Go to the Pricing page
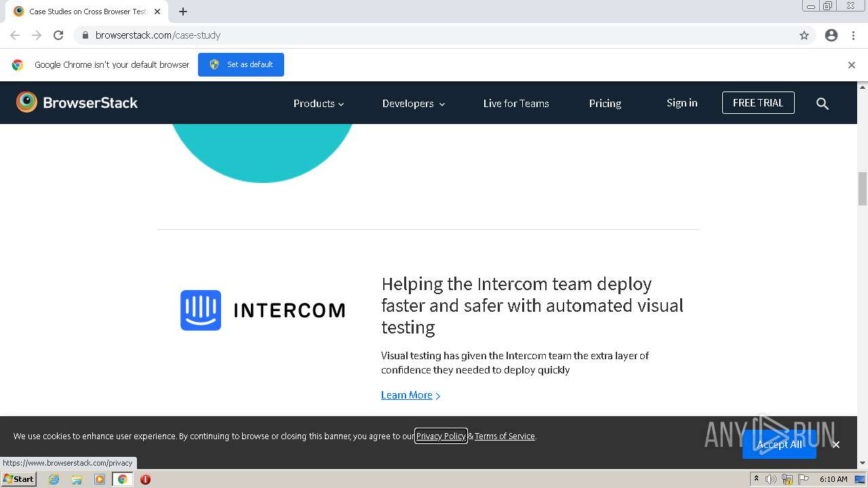 click(x=605, y=104)
